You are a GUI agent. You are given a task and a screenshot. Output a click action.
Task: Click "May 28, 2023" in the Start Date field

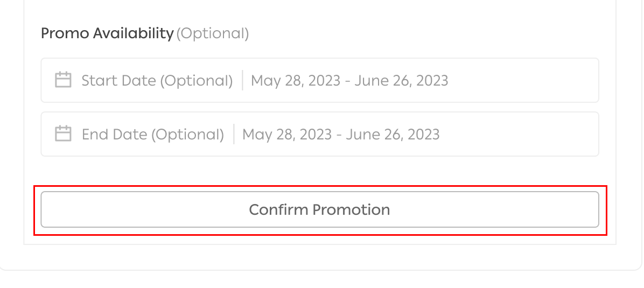click(296, 80)
